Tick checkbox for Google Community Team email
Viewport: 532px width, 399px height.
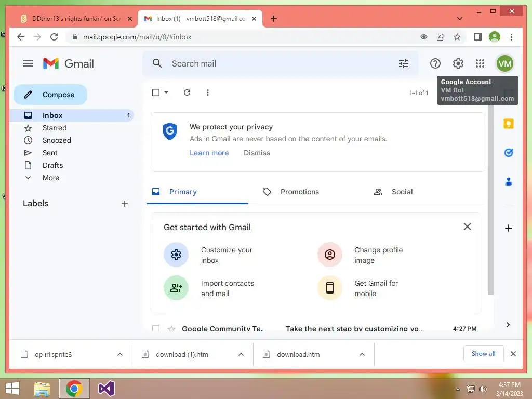(156, 328)
